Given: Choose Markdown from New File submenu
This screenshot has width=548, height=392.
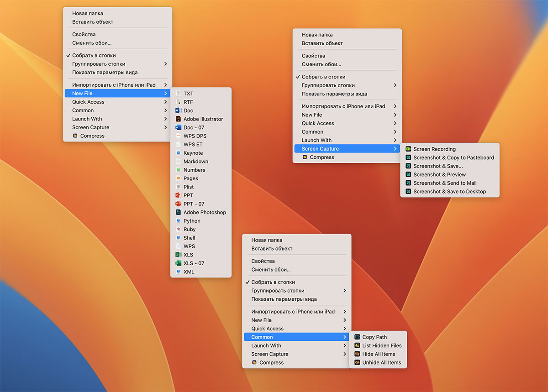Looking at the screenshot, I should [x=195, y=162].
